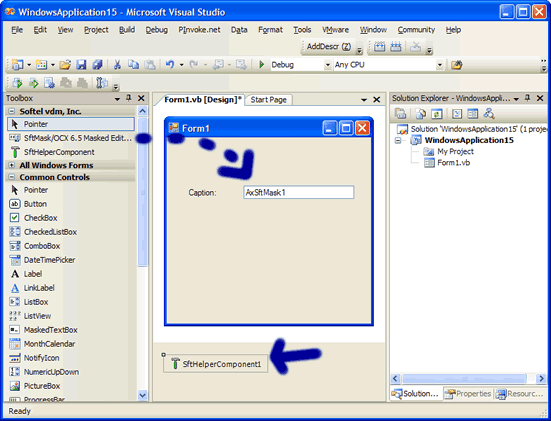This screenshot has width=551, height=421.
Task: Switch to the Form1.vb [Design] tab
Action: (x=202, y=100)
